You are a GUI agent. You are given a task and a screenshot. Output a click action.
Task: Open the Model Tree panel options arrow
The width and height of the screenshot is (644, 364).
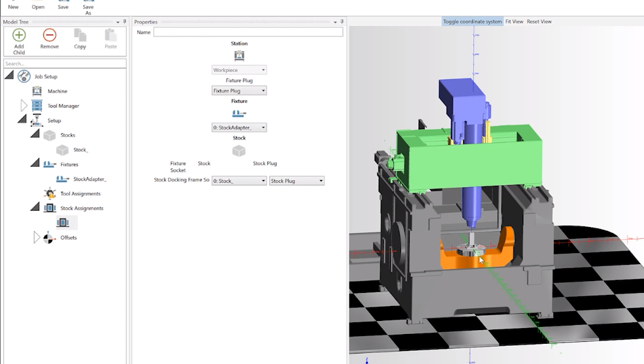click(x=118, y=22)
